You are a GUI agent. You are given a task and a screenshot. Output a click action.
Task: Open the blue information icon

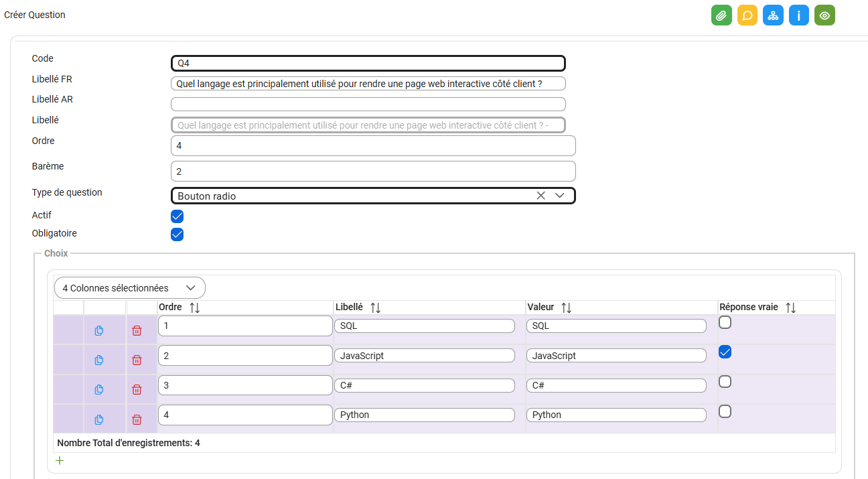799,15
